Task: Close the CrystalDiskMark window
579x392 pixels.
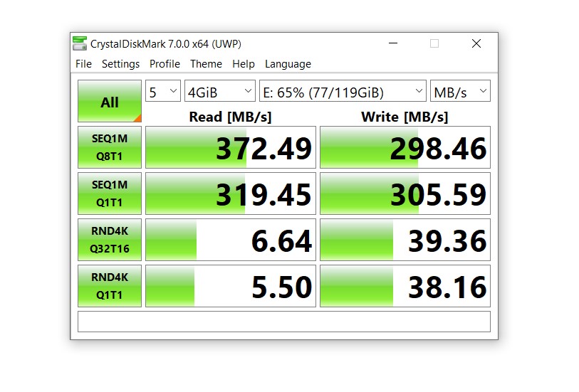Action: pyautogui.click(x=476, y=43)
